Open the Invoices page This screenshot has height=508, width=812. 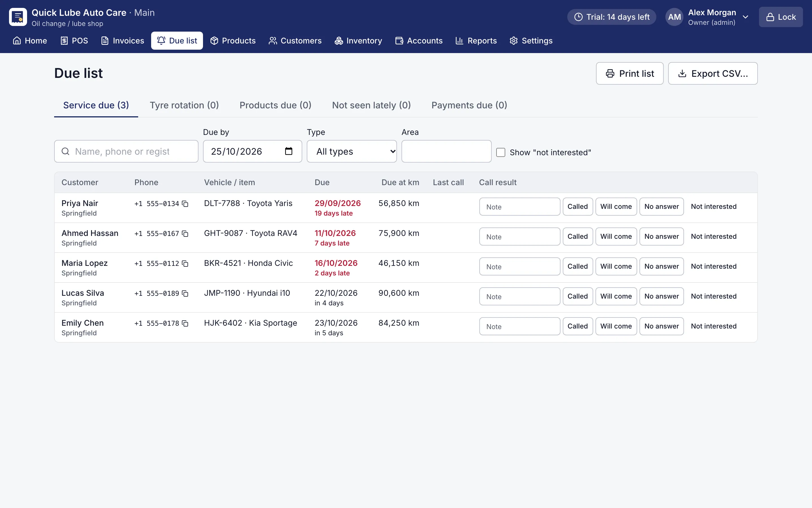[x=122, y=41]
